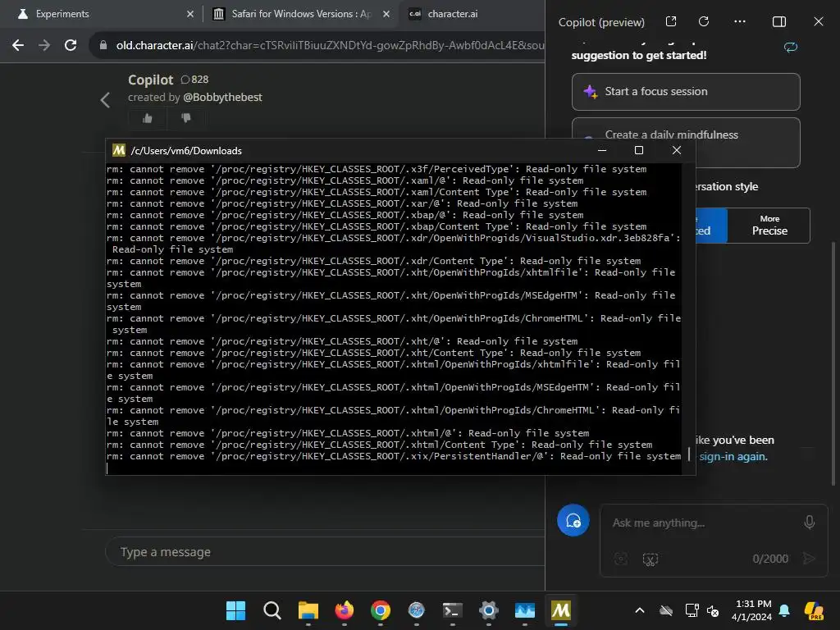Open the gear Settings app in taskbar
The image size is (840, 630).
[x=489, y=610]
